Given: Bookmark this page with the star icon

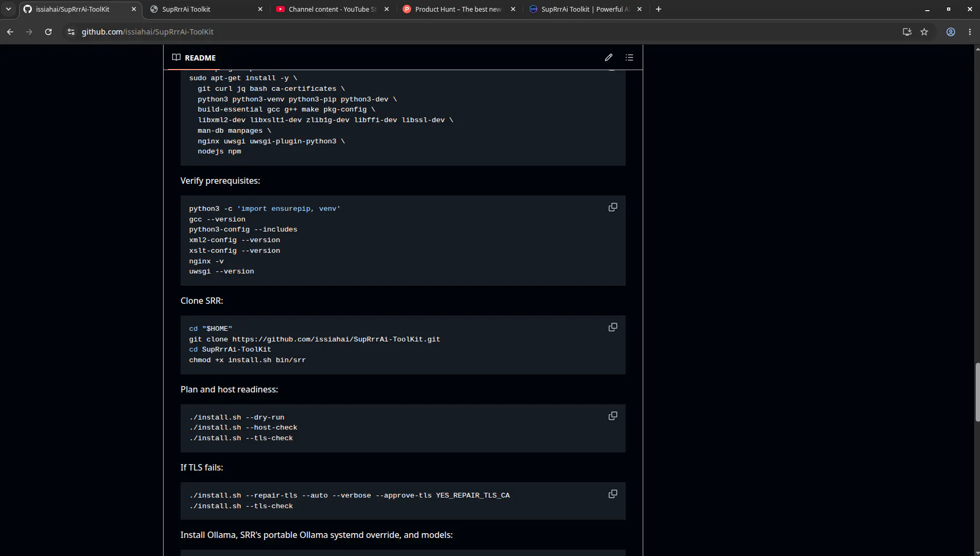Looking at the screenshot, I should tap(924, 32).
